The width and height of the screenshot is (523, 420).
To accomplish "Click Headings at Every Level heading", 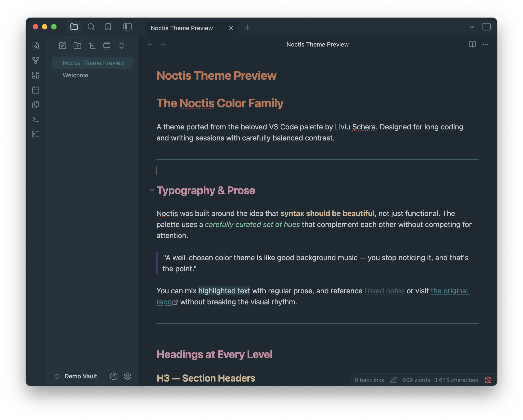I will click(214, 354).
